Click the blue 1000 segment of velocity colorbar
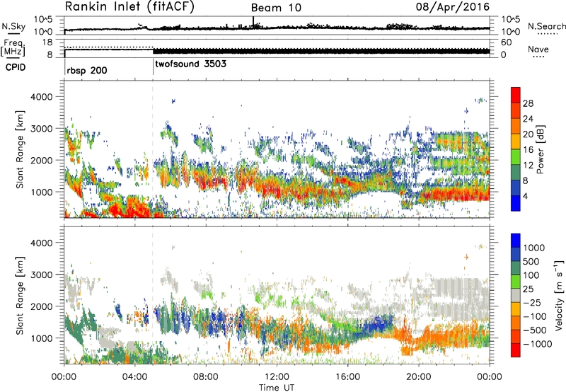This screenshot has height=392, width=566. (x=516, y=241)
